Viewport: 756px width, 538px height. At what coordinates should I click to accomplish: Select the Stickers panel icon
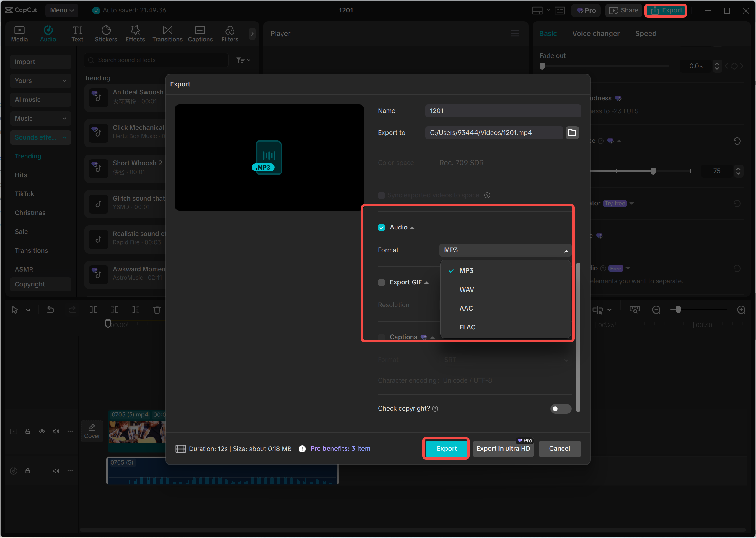click(106, 33)
